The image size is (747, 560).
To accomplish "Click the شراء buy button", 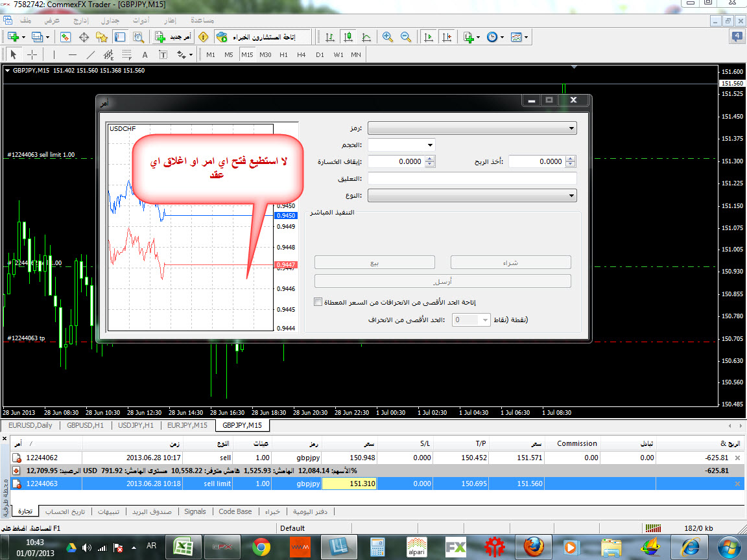I will point(511,262).
